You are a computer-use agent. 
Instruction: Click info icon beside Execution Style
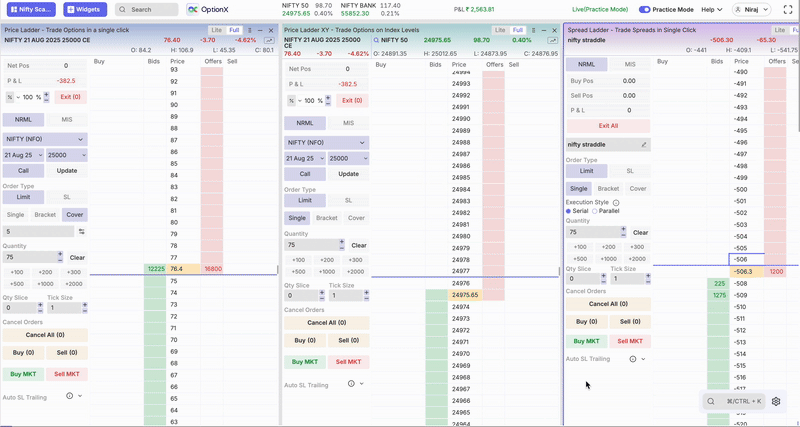coord(616,202)
